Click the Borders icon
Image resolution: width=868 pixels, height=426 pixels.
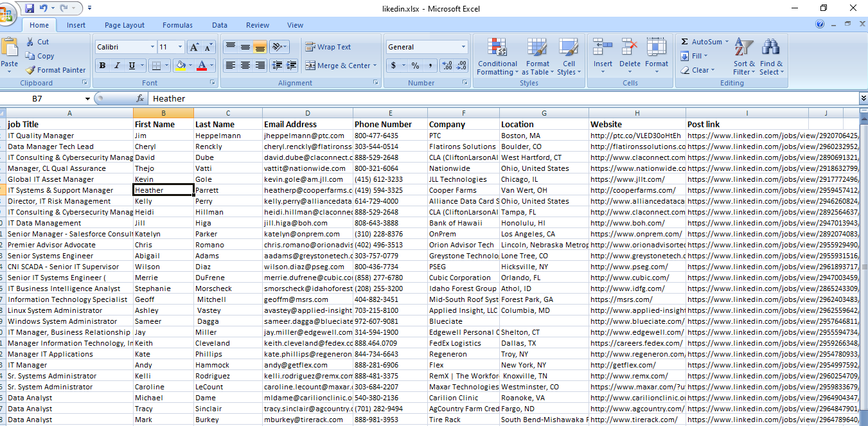coord(155,66)
